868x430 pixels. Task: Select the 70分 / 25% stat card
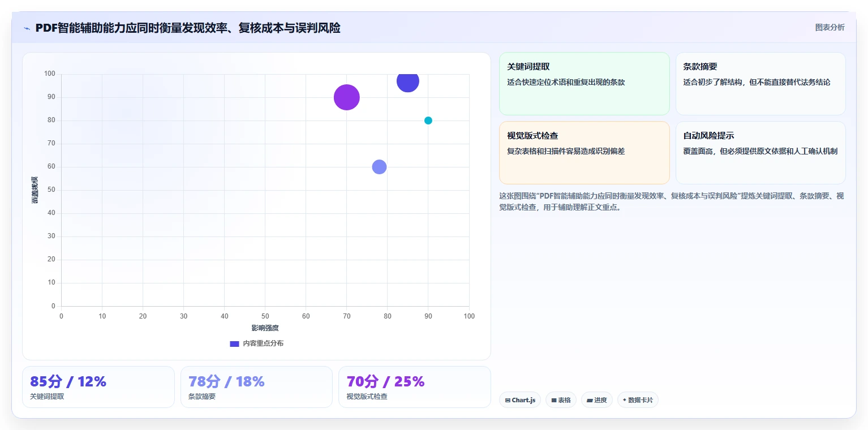pyautogui.click(x=414, y=387)
